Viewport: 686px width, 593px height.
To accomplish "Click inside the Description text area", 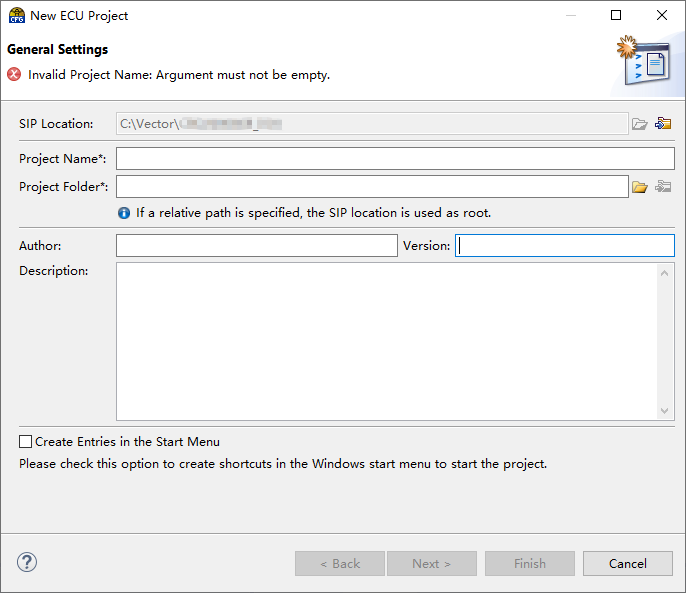I will (x=387, y=341).
